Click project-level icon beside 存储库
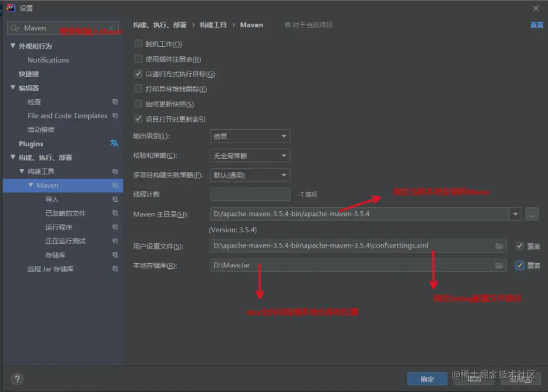548x392 pixels. pyautogui.click(x=116, y=255)
